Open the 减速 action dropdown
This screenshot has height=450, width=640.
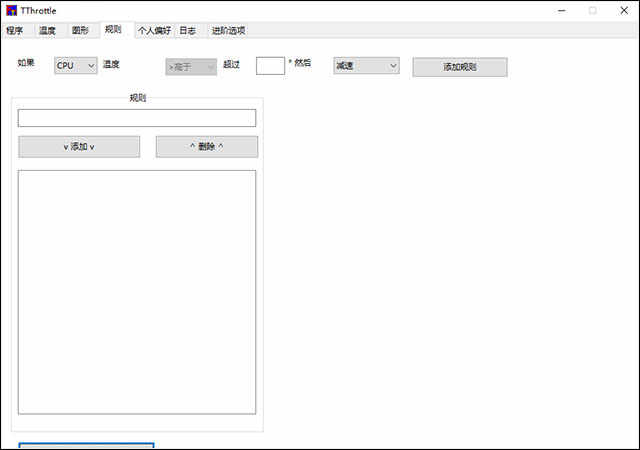pyautogui.click(x=366, y=66)
